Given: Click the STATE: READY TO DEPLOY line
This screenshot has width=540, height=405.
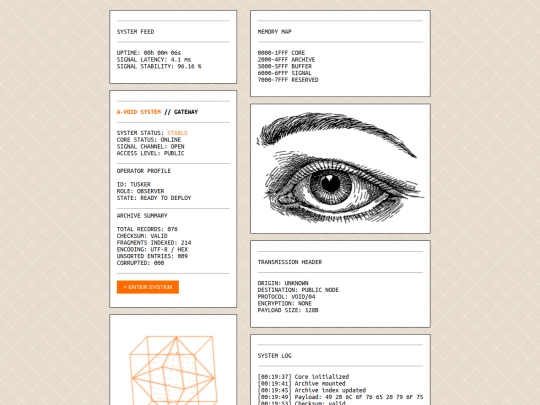Looking at the screenshot, I should click(x=154, y=198).
